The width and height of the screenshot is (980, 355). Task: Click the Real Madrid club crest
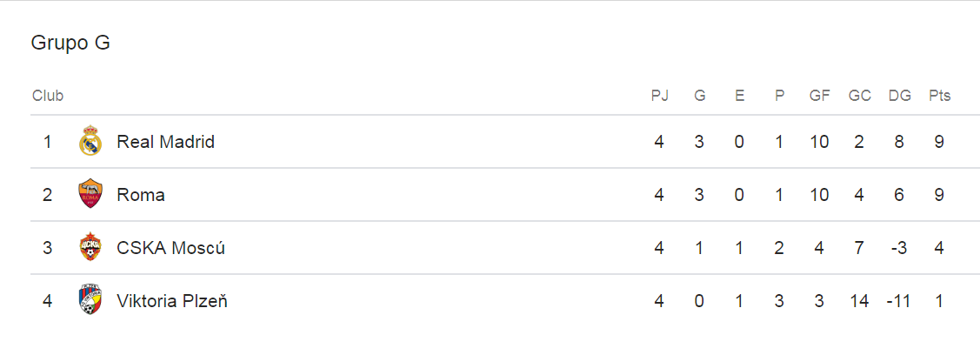coord(90,141)
